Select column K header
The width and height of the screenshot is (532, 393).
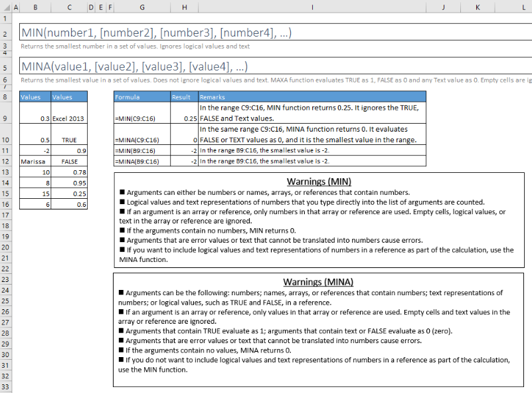478,7
